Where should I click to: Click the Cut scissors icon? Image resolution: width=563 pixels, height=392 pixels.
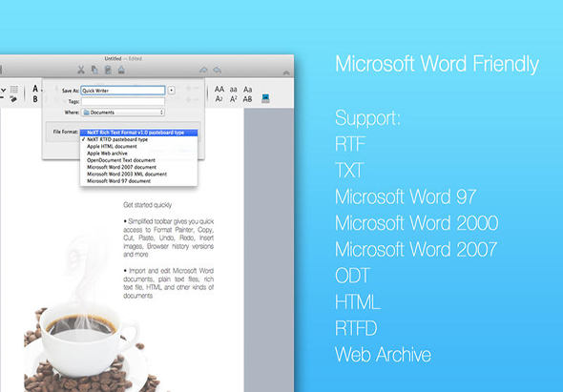[x=81, y=70]
